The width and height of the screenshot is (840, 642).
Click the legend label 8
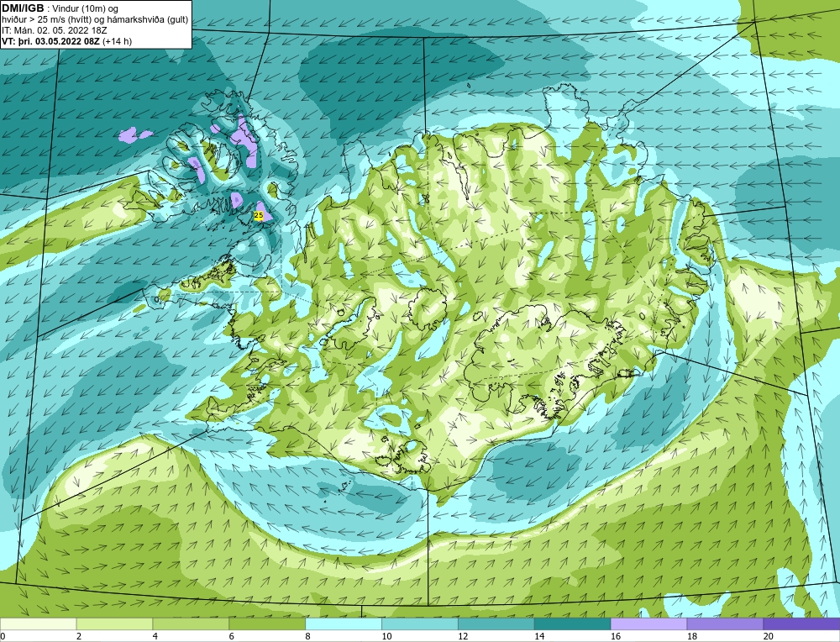click(x=308, y=636)
